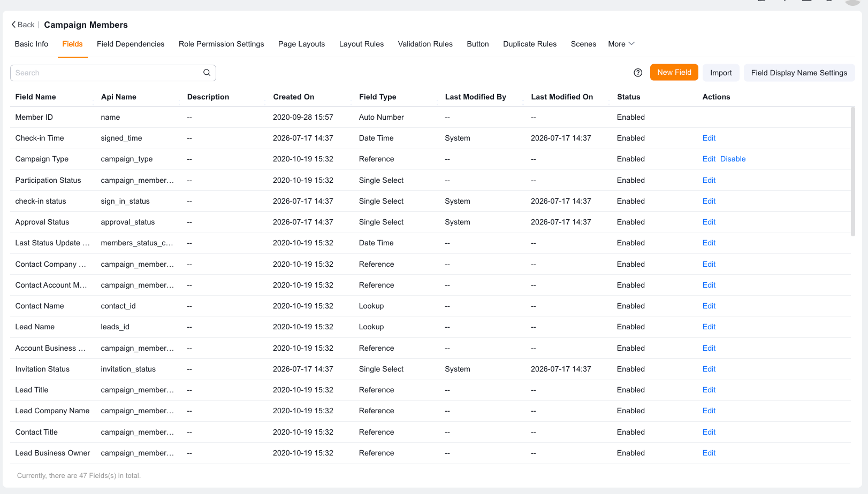Edit the Lead Business Owner field
Image resolution: width=868 pixels, height=494 pixels.
(709, 453)
